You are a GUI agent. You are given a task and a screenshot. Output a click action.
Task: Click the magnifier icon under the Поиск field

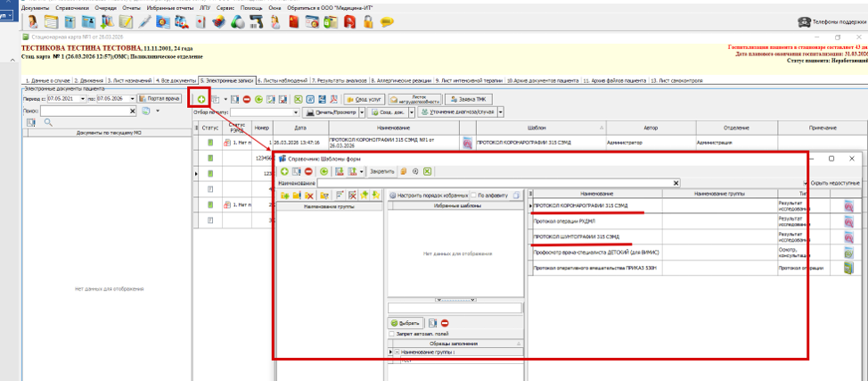(x=48, y=122)
